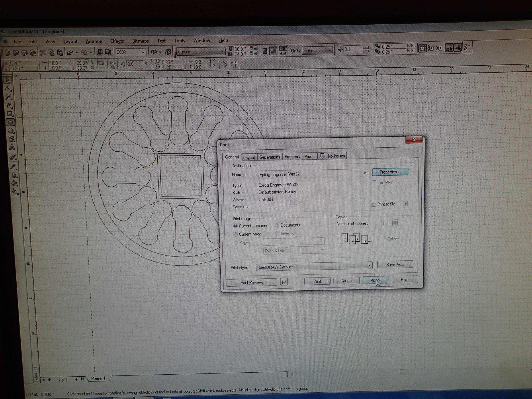Open the Units inches dropdown
Screen dimensions: 532x399
click(x=329, y=51)
